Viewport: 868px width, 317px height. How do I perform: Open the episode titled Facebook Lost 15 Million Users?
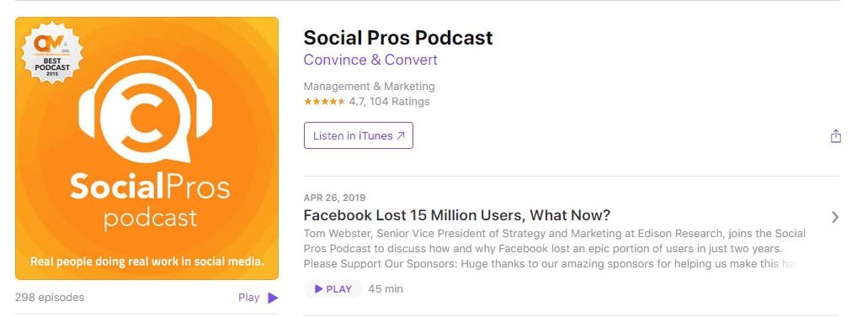[456, 215]
